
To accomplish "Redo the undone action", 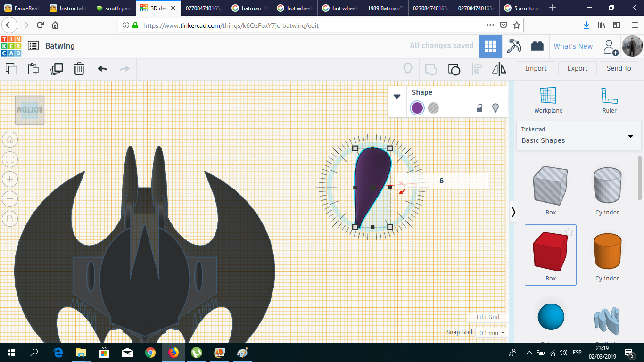I will coord(124,69).
